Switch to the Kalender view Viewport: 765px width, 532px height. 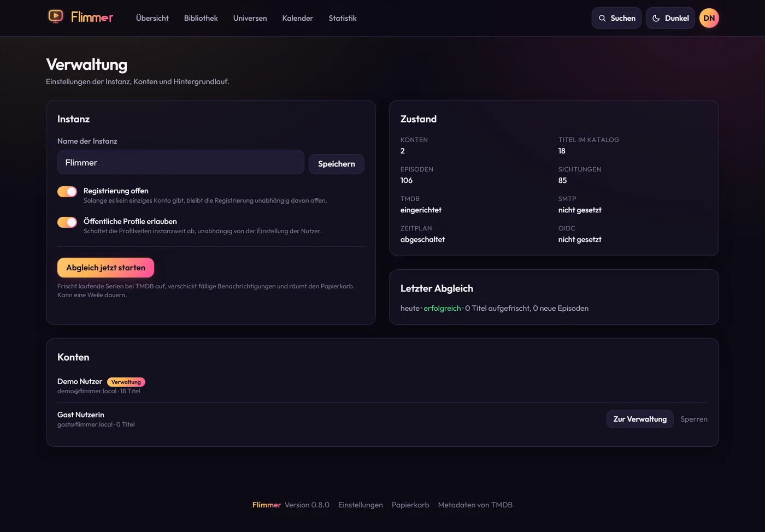298,18
